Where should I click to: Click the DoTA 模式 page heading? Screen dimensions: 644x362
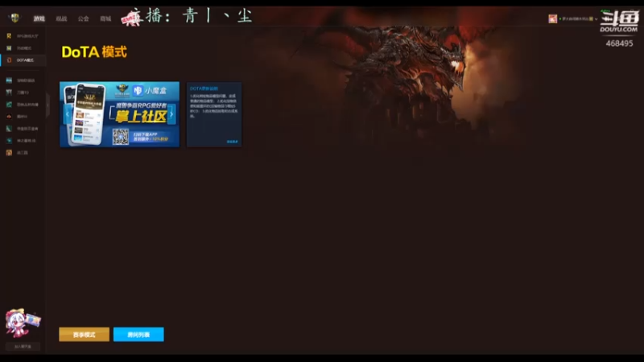click(94, 52)
